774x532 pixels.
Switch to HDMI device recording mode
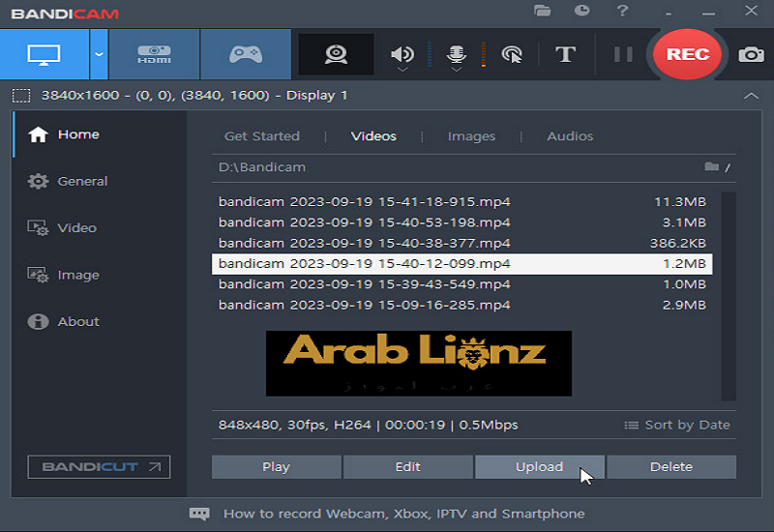point(154,54)
